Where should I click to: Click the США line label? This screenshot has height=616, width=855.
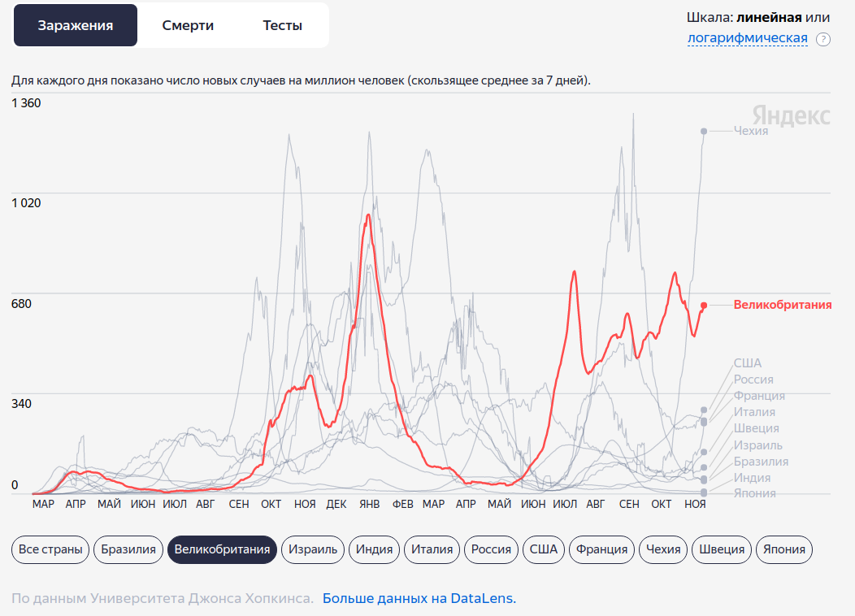pyautogui.click(x=747, y=363)
